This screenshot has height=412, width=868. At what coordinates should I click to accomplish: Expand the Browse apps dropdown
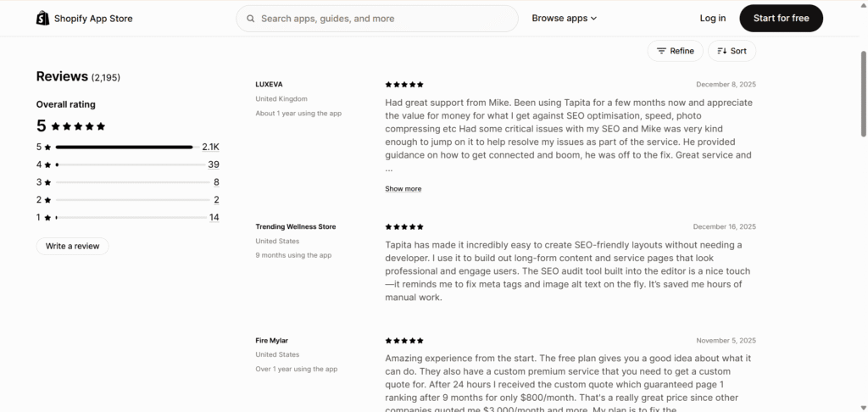tap(564, 18)
